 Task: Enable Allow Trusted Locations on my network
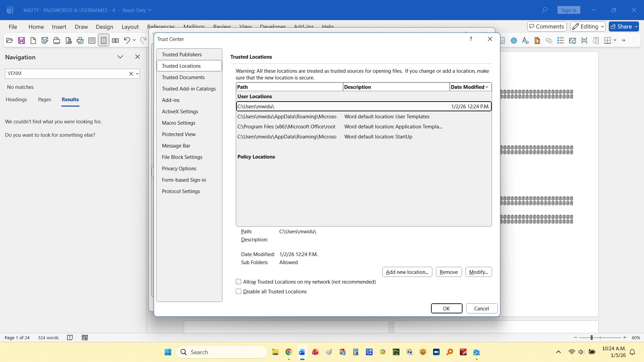tap(238, 282)
